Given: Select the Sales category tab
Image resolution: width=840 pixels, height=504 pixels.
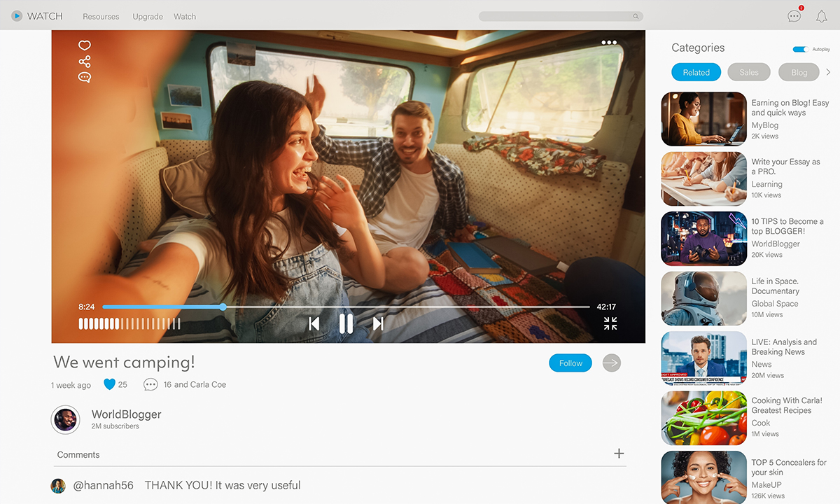Looking at the screenshot, I should coord(749,72).
